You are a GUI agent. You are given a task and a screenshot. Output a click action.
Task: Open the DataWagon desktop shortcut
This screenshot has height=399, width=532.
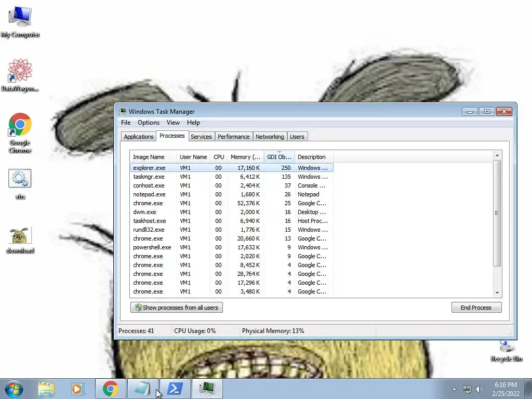point(20,75)
